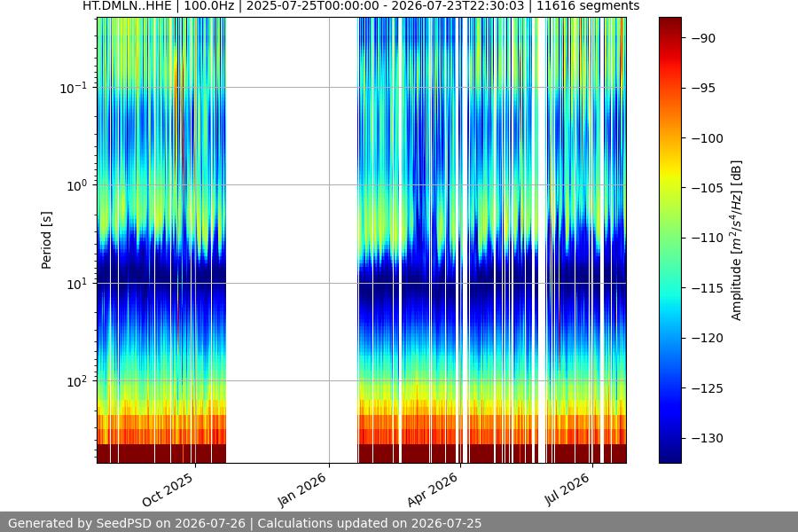Image resolution: width=798 pixels, height=532 pixels.
Task: Click the 10⁻¹ period tick label
Action: pyautogui.click(x=73, y=88)
